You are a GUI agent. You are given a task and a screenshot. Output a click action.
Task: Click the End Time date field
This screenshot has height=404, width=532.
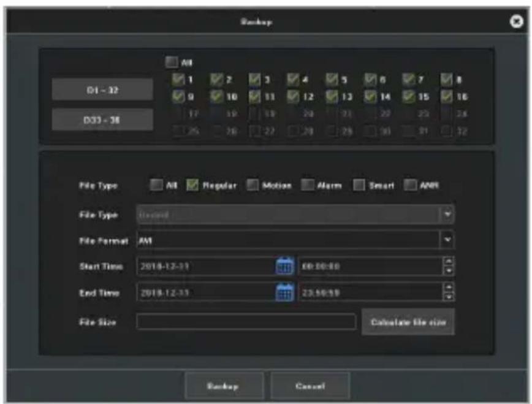(207, 292)
